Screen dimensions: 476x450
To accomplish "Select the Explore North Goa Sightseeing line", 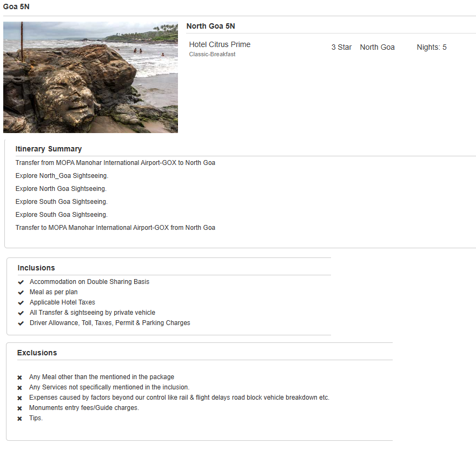I will (61, 189).
